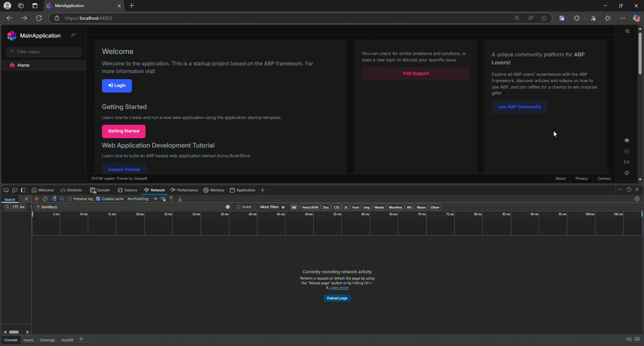The image size is (644, 346).
Task: Open the No throttling dropdown
Action: [x=142, y=199]
